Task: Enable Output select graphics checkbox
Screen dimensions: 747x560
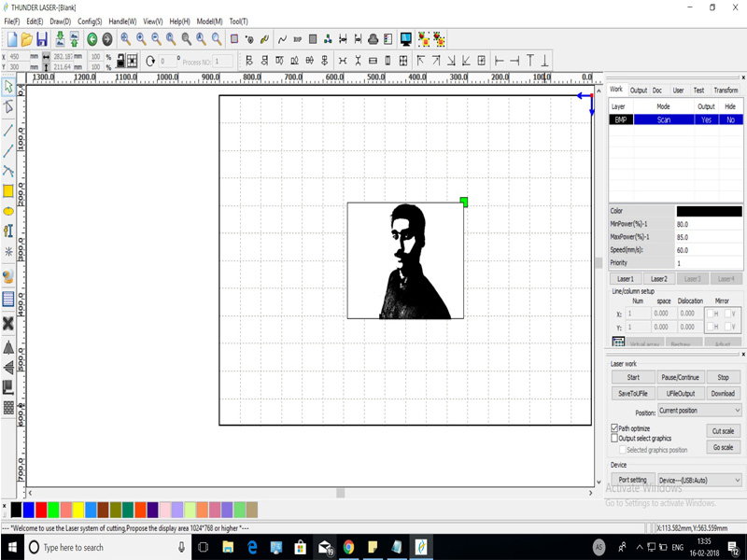Action: (x=614, y=439)
